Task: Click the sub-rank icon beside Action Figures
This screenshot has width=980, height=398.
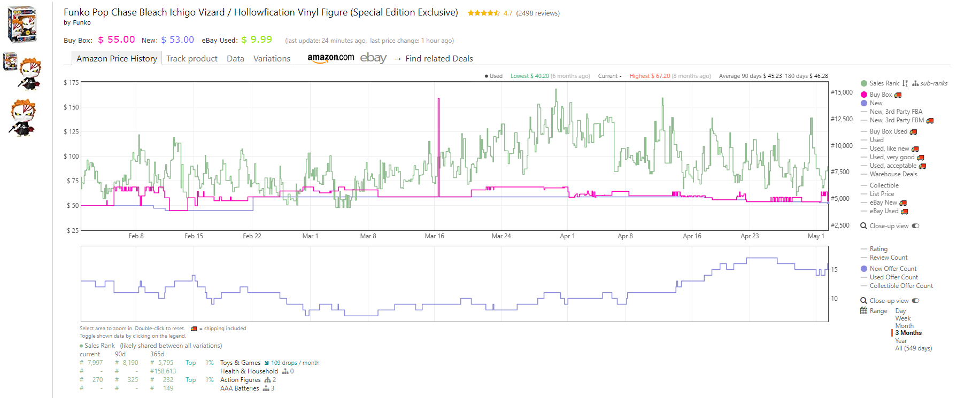Action: 268,380
